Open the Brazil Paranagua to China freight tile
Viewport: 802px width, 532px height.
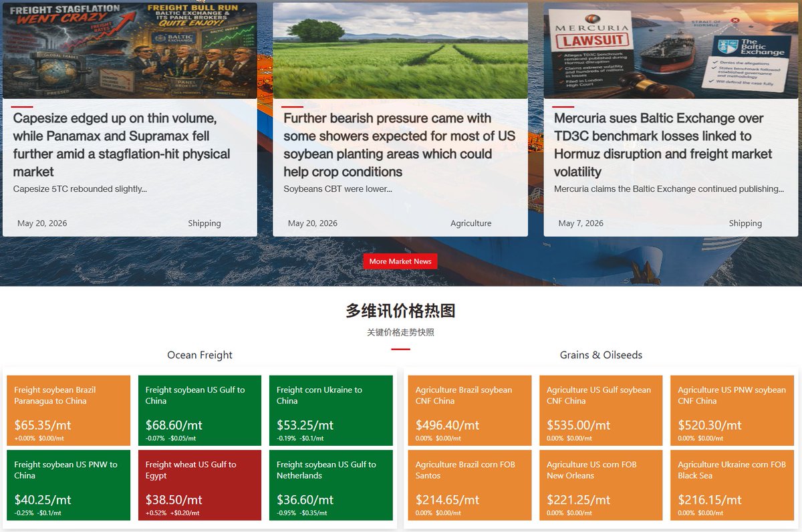tap(68, 410)
